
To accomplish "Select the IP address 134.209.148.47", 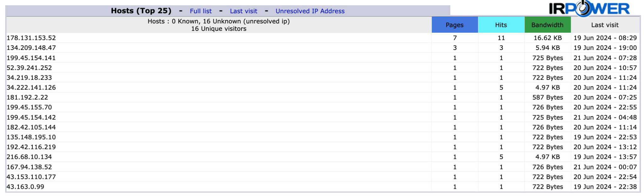I will 31,48.
